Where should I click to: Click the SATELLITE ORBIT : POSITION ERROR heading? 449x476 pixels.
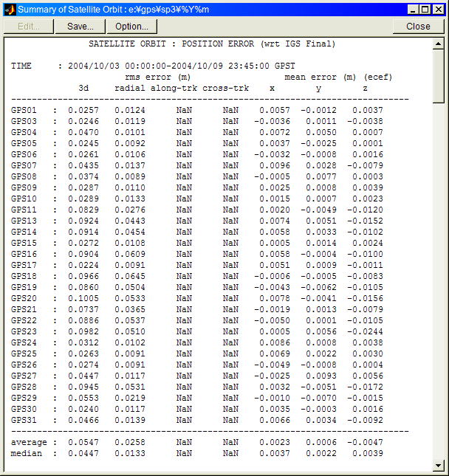pos(212,44)
